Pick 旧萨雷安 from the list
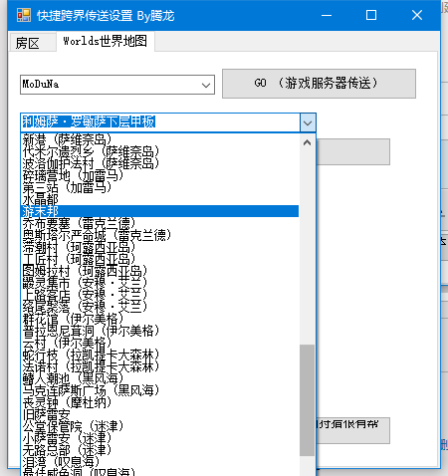This screenshot has width=448, height=476. (x=159, y=414)
